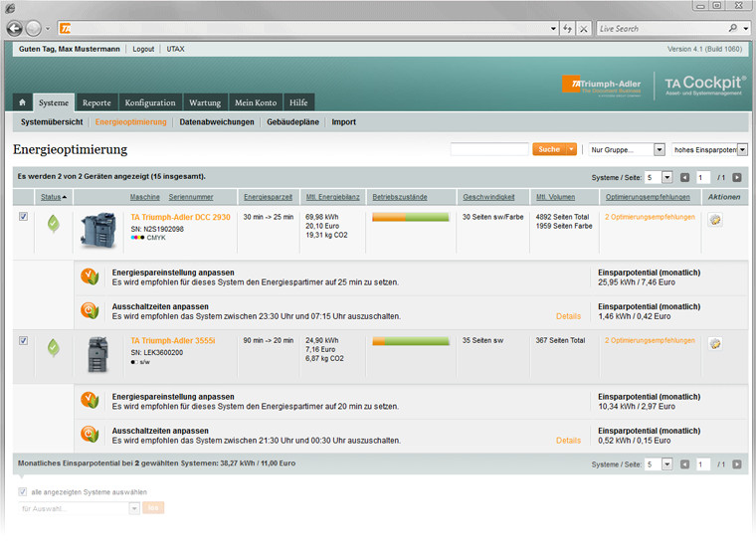This screenshot has width=756, height=552.
Task: Open TA Triumph-Adler DCC 2930 device link
Action: click(180, 217)
